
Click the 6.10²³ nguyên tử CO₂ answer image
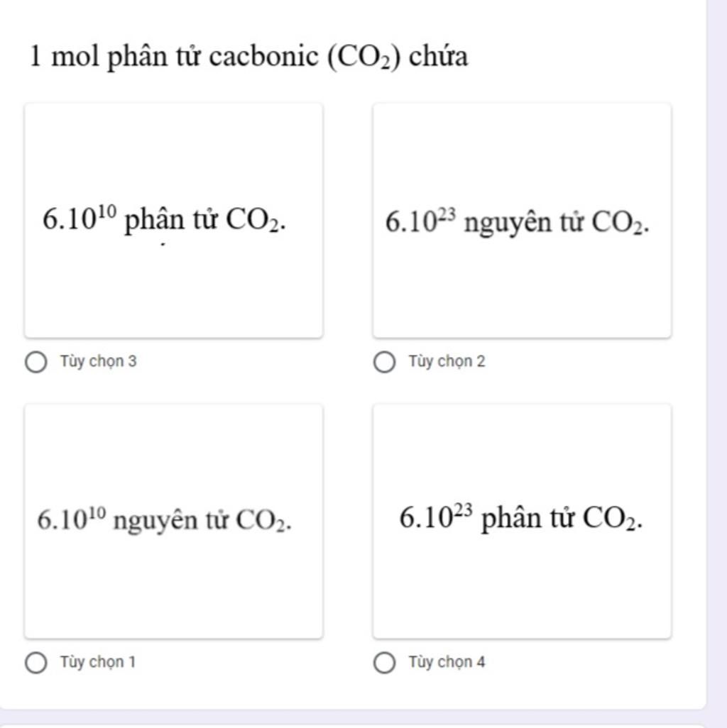point(522,221)
